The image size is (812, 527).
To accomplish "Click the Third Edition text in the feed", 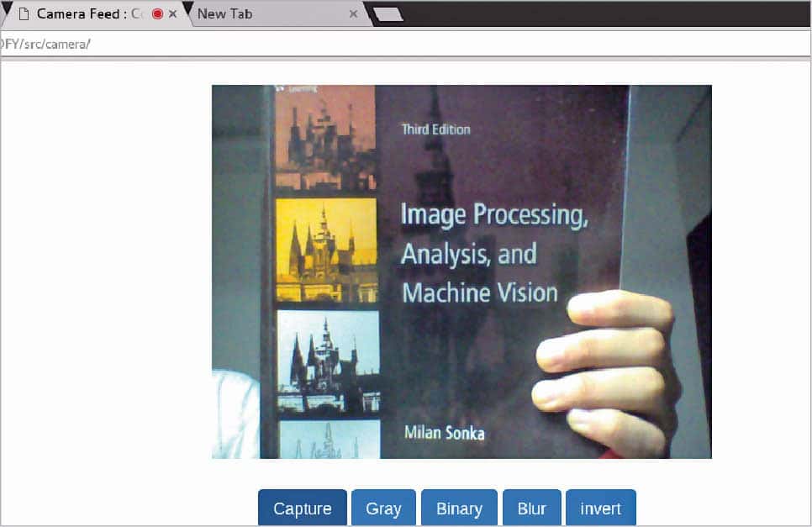I will coord(435,129).
